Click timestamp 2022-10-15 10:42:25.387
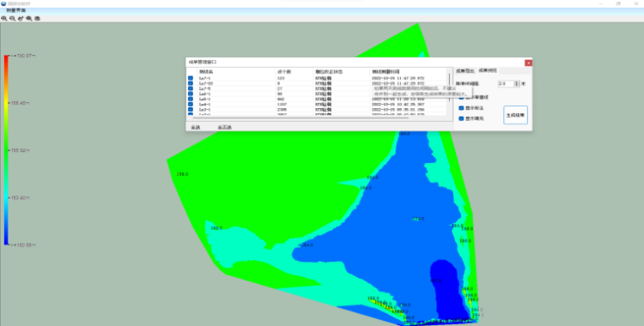The height and width of the screenshot is (326, 644). (398, 105)
